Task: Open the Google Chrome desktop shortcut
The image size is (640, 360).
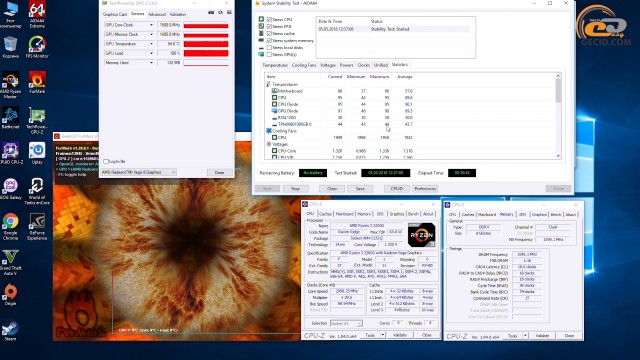Action: click(x=11, y=227)
